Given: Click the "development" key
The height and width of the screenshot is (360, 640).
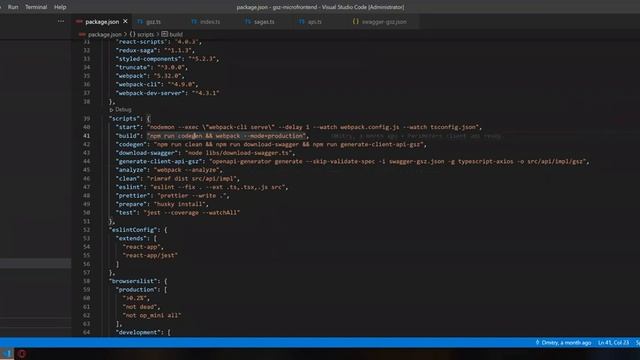Looking at the screenshot, I should point(138,332).
